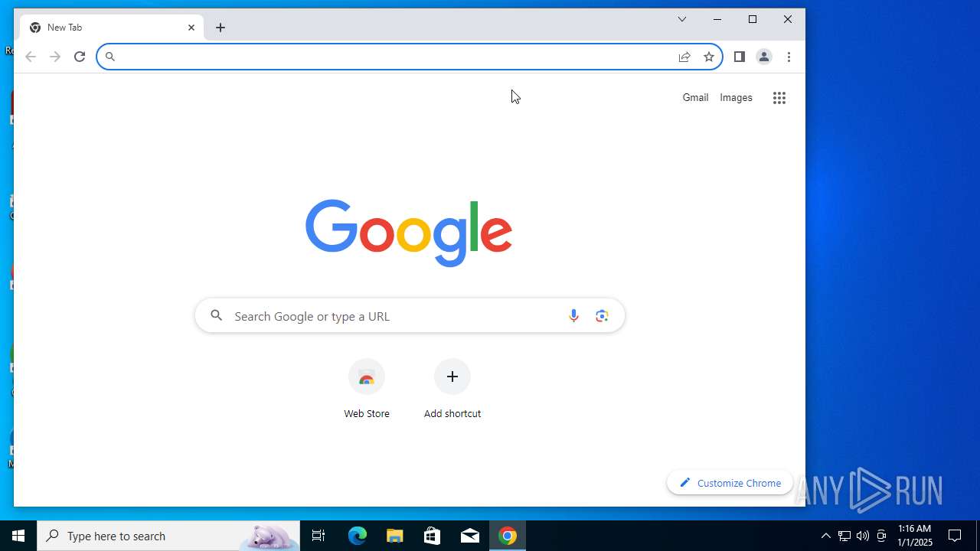Click the reload page icon

pyautogui.click(x=79, y=57)
